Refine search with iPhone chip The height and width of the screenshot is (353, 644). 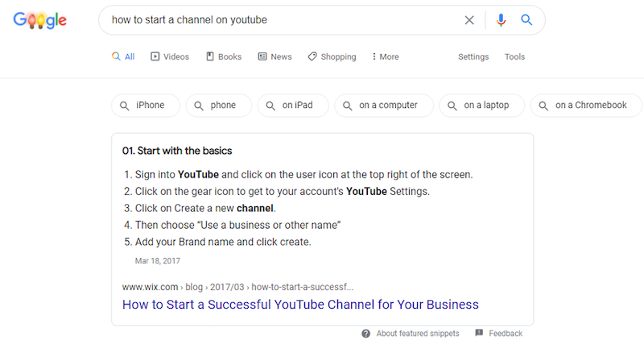tap(143, 106)
